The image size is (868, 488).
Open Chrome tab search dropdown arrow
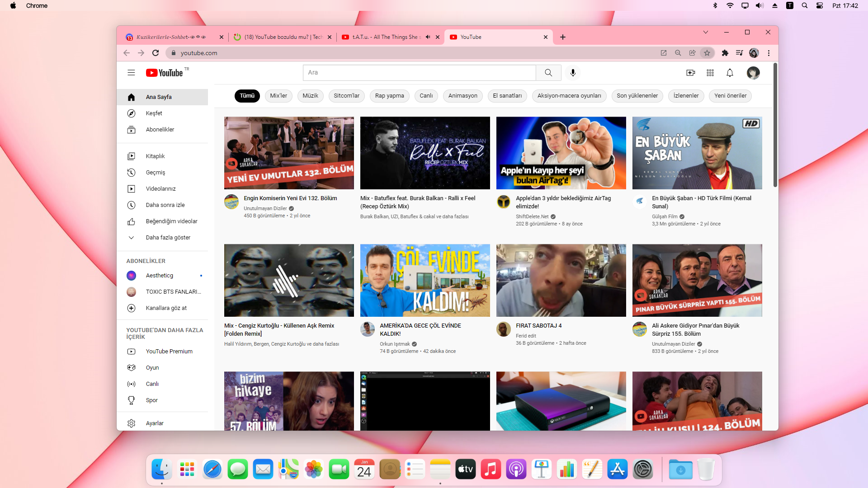click(x=705, y=32)
